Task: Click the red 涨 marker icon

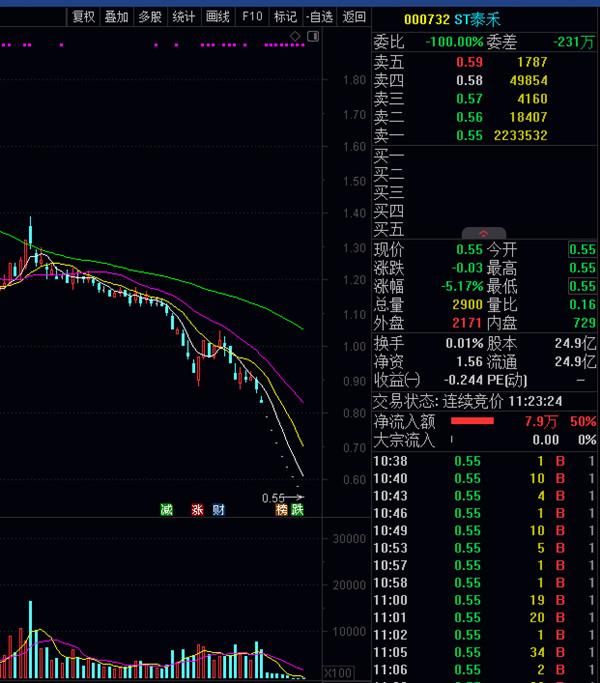Action: pyautogui.click(x=197, y=510)
